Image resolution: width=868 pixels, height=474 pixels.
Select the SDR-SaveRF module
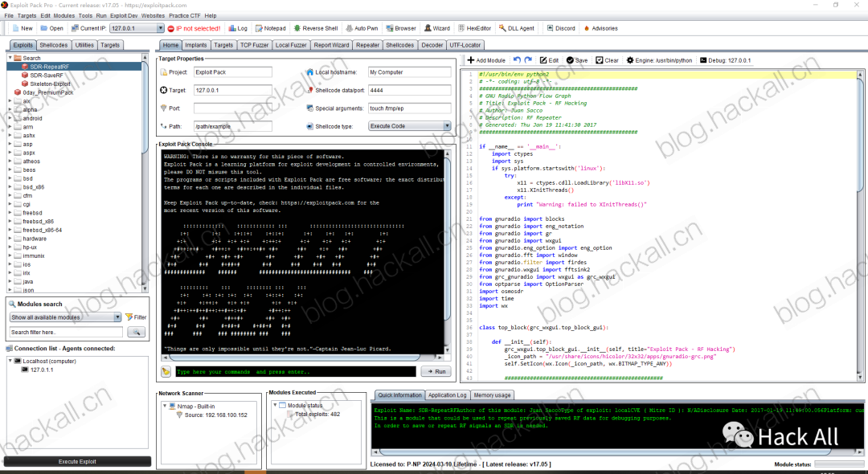(x=46, y=76)
